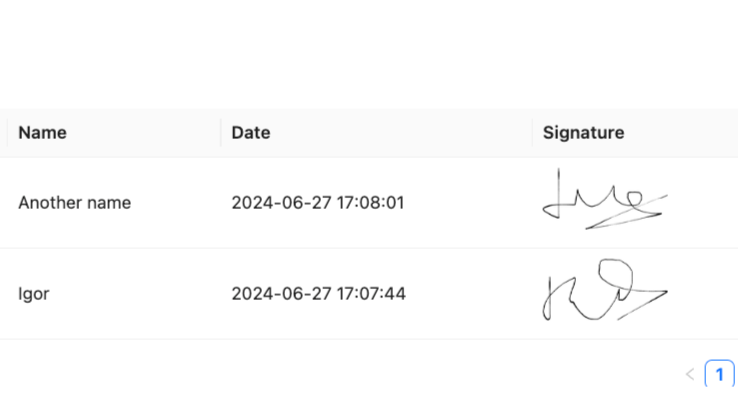The height and width of the screenshot is (420, 738).
Task: Click date 2024-06-27 17:08:01
Action: tap(317, 203)
